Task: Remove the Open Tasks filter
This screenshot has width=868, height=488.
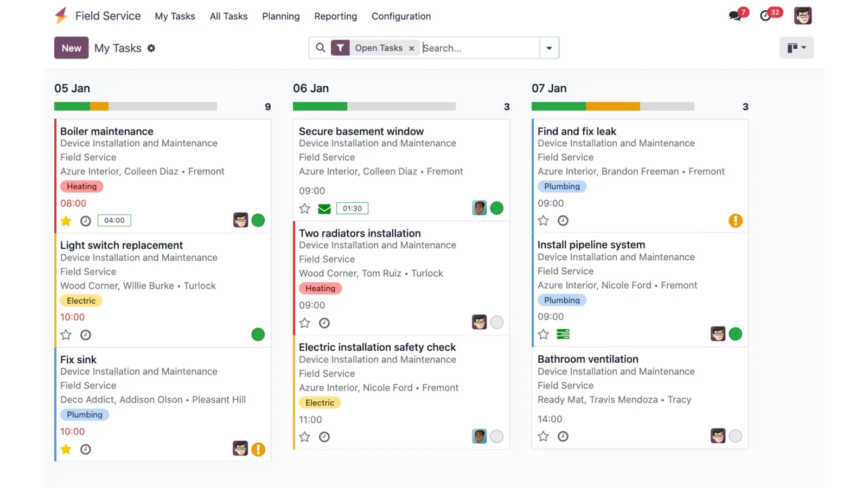Action: coord(412,48)
